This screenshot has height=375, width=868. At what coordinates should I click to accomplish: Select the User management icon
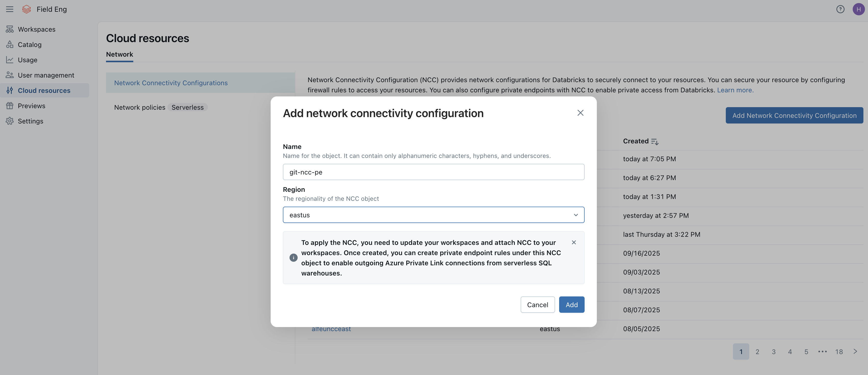point(10,75)
